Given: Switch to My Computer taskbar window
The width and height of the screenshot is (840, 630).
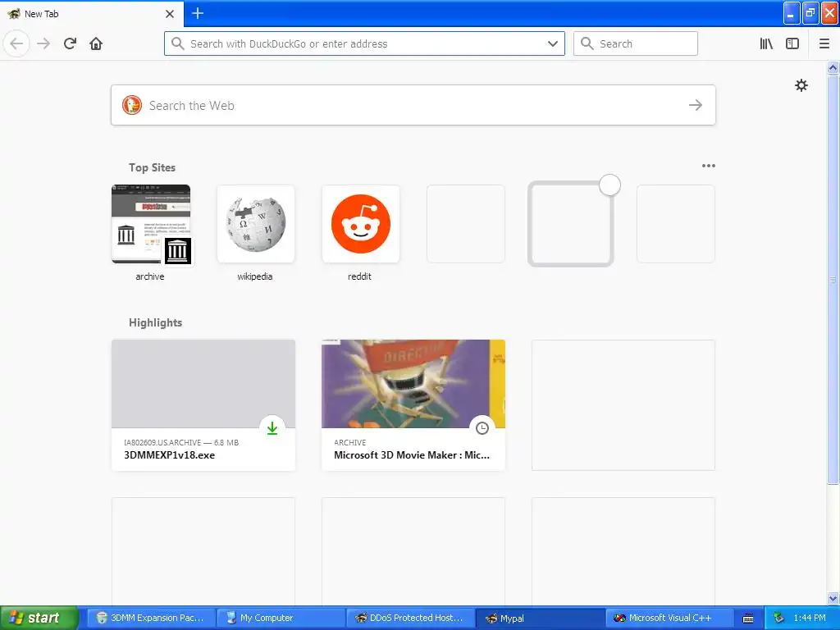Looking at the screenshot, I should click(281, 618).
